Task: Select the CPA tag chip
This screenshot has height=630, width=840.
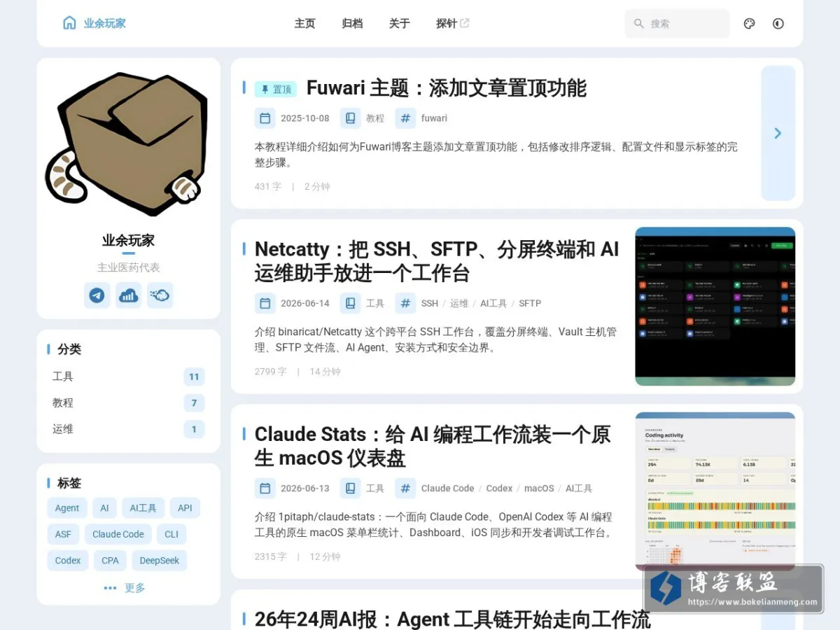Action: pos(110,561)
